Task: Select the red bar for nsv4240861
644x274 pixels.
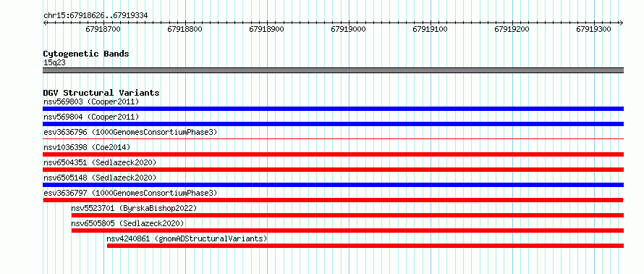Action: pyautogui.click(x=365, y=246)
